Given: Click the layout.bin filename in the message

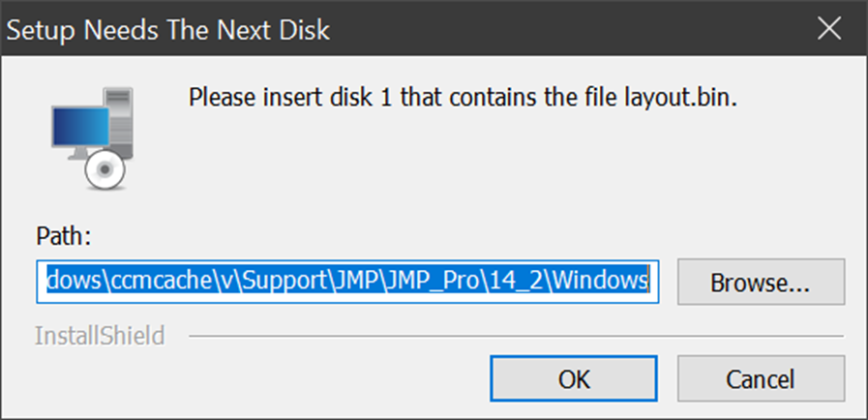Looking at the screenshot, I should (683, 98).
